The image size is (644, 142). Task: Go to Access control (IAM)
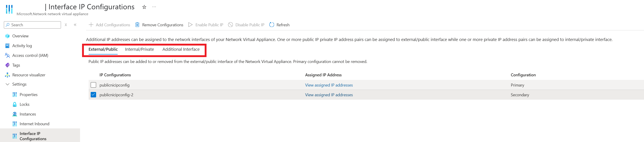pyautogui.click(x=30, y=55)
